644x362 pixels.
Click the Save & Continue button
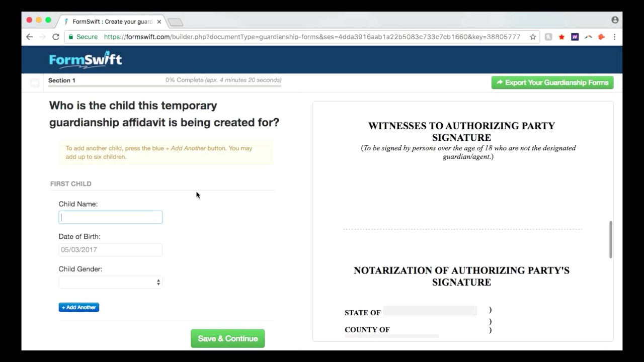[227, 338]
